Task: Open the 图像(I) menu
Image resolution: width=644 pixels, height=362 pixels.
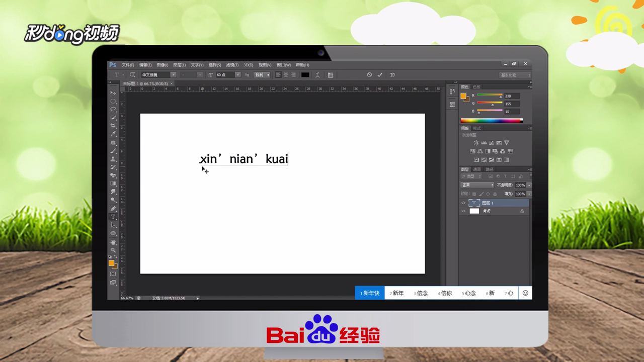Action: 163,65
